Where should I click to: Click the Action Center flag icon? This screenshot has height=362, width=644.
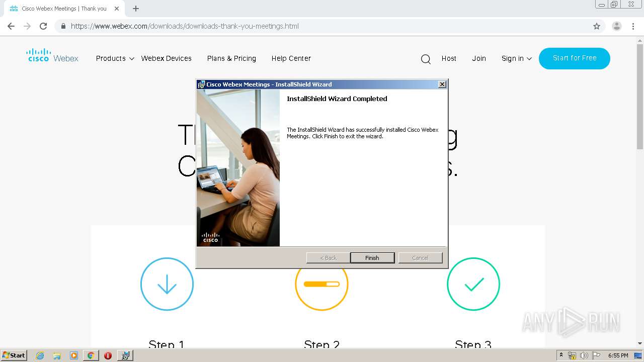[x=596, y=355]
